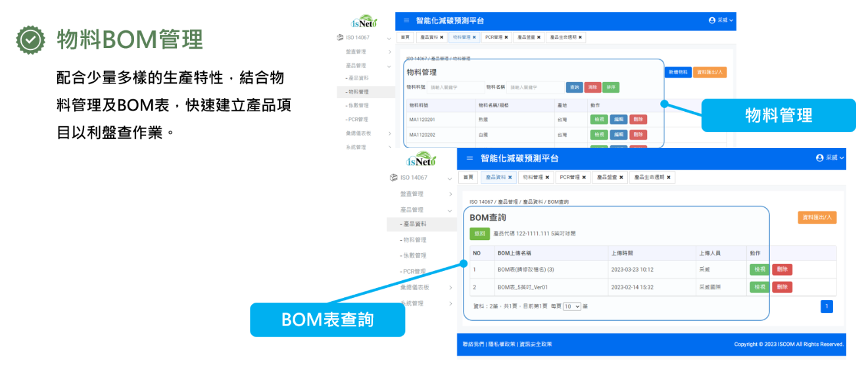This screenshot has height=365, width=868.
Task: Open the 采威 user dropdown in the BOM查詢 window
Action: [829, 158]
